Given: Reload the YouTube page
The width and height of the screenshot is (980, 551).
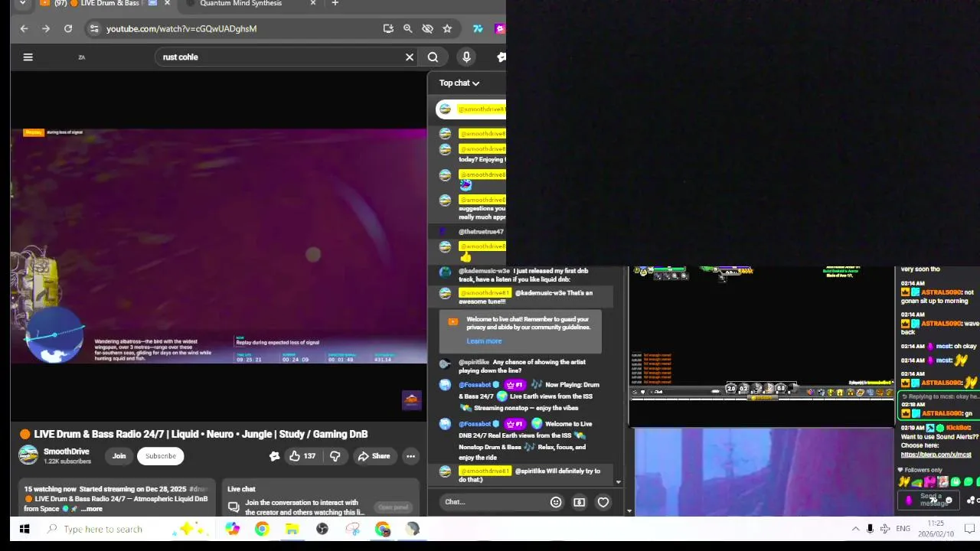Looking at the screenshot, I should point(68,28).
